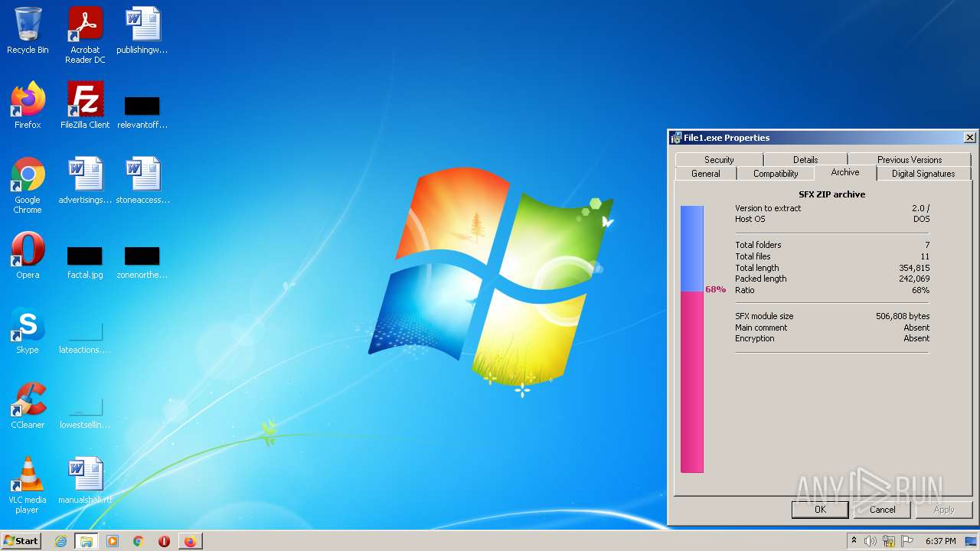Launch CCleaner desktop shortcut
This screenshot has height=551, width=980.
pos(28,406)
